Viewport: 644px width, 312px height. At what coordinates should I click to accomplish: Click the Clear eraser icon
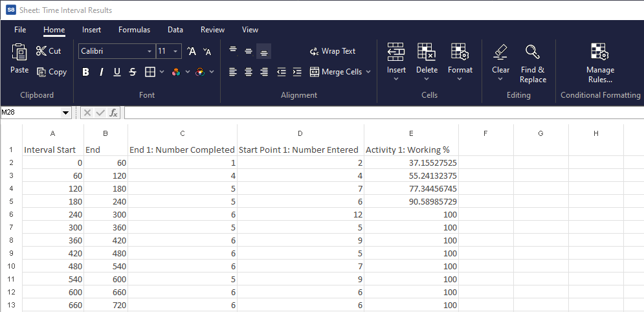pyautogui.click(x=501, y=52)
